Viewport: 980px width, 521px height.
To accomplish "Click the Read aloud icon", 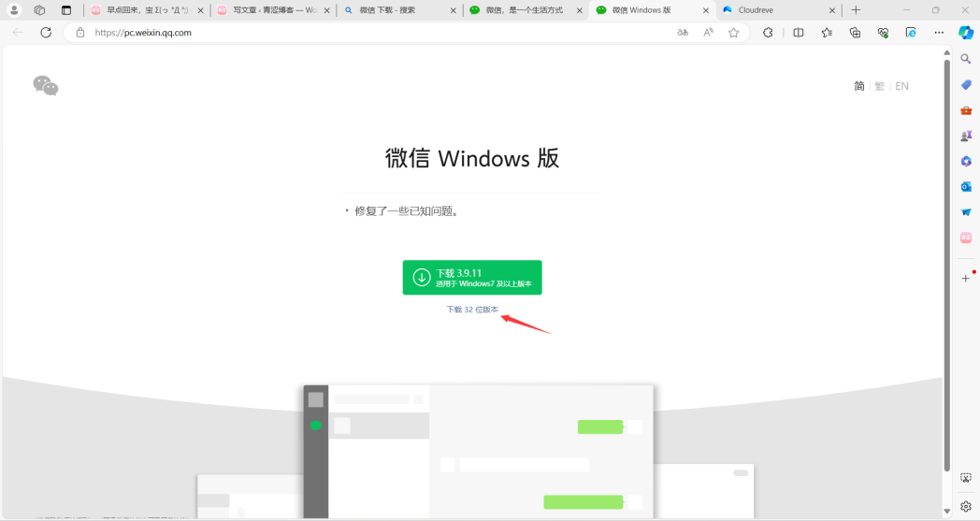I will point(708,33).
